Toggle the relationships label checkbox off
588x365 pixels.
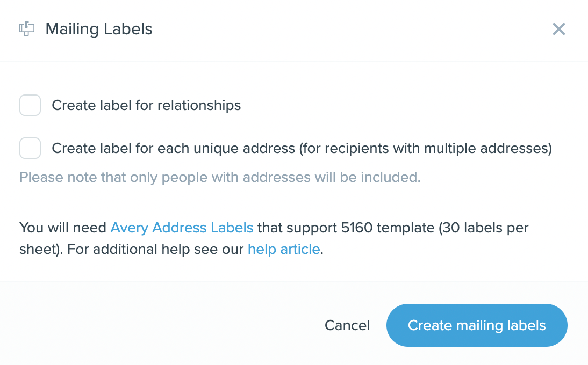[30, 105]
